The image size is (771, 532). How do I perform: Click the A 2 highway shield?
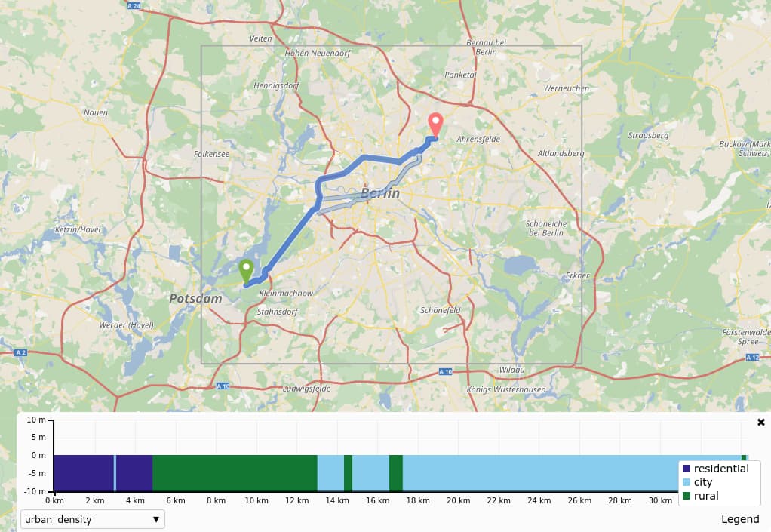(x=20, y=352)
